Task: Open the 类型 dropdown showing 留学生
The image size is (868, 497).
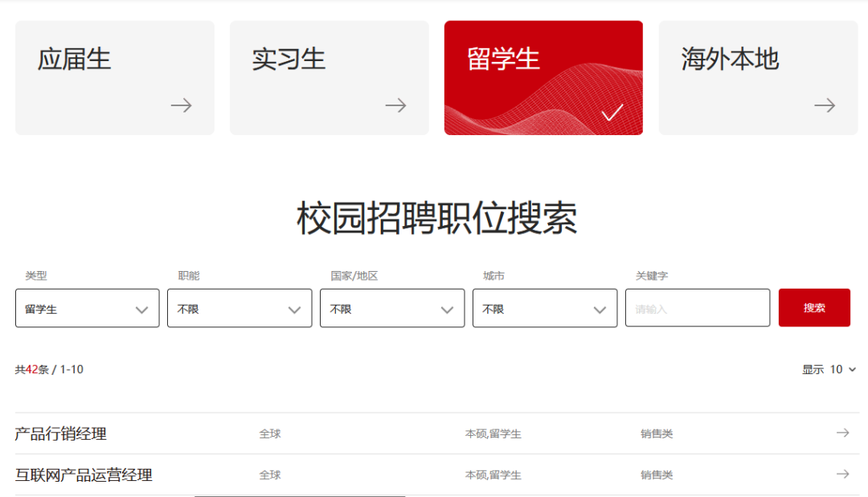Action: coord(87,309)
